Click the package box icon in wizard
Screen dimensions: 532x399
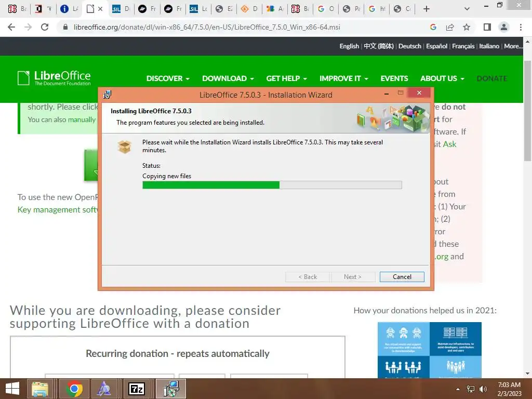pos(125,147)
